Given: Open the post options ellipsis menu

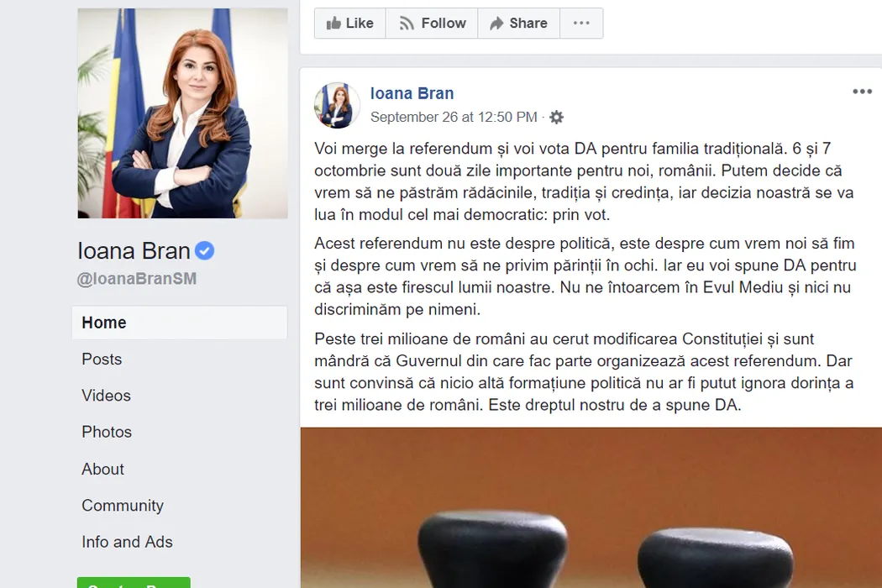Looking at the screenshot, I should click(862, 92).
